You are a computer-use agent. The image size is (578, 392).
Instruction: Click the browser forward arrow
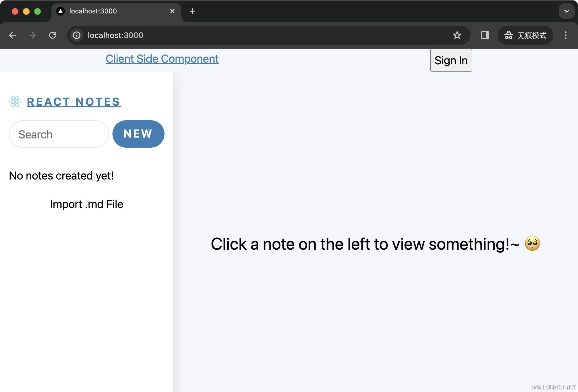click(x=32, y=35)
